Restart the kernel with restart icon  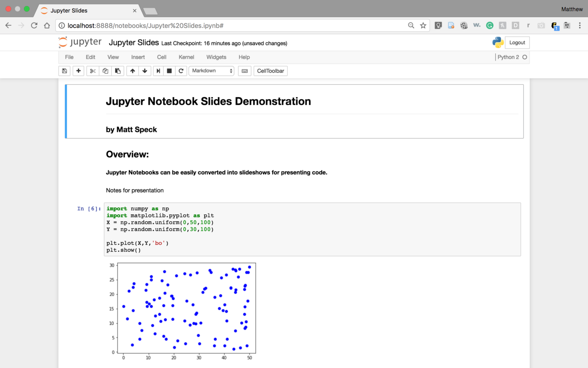pos(181,71)
